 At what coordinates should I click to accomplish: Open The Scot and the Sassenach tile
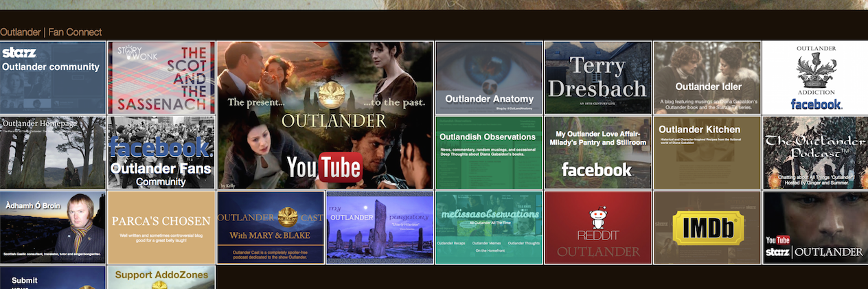pyautogui.click(x=161, y=78)
